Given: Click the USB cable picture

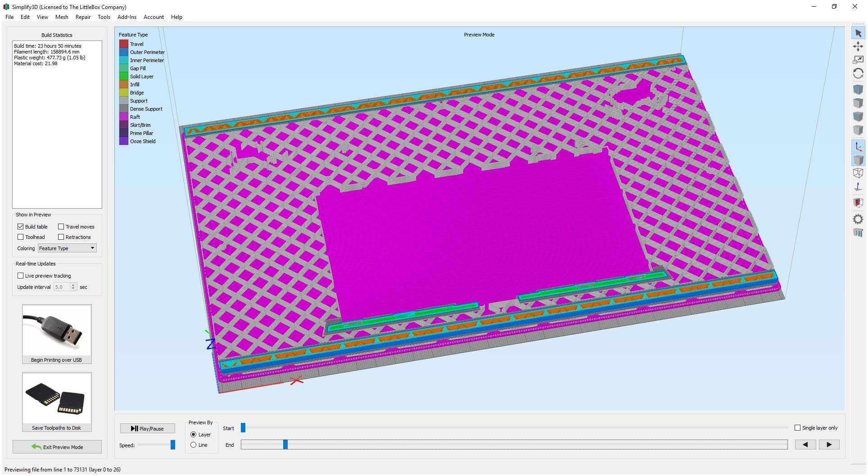Looking at the screenshot, I should [57, 330].
